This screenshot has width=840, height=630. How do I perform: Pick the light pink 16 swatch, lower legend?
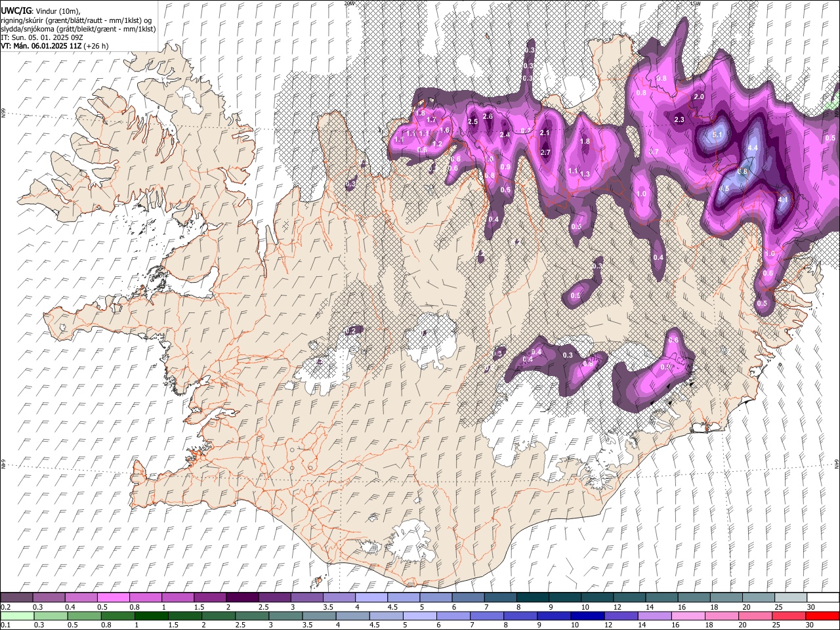tap(687, 616)
